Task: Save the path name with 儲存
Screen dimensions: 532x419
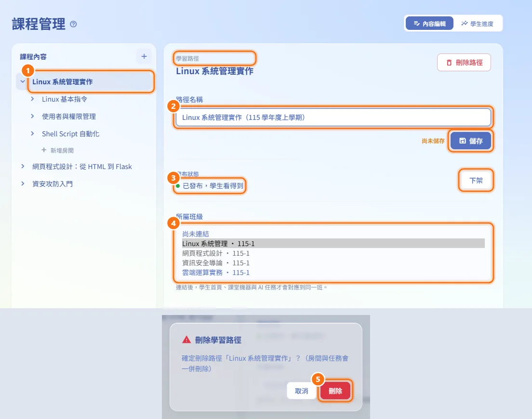Action: pyautogui.click(x=471, y=141)
